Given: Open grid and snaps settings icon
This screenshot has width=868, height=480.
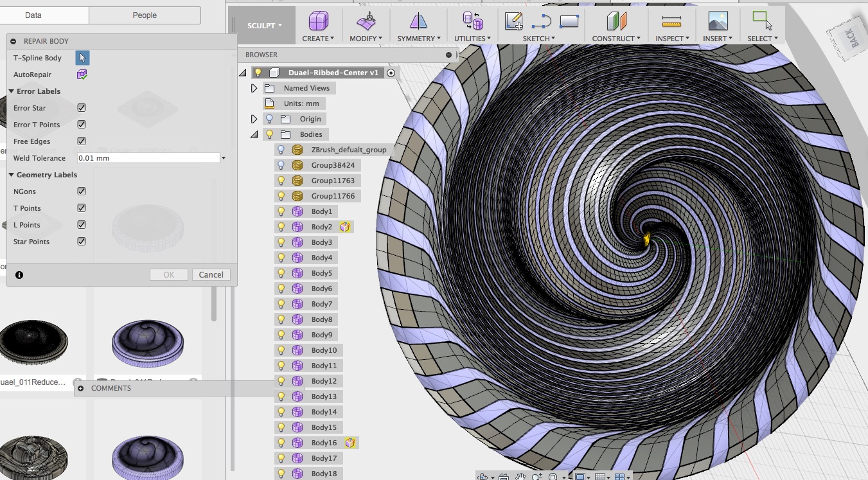Looking at the screenshot, I should tap(599, 476).
